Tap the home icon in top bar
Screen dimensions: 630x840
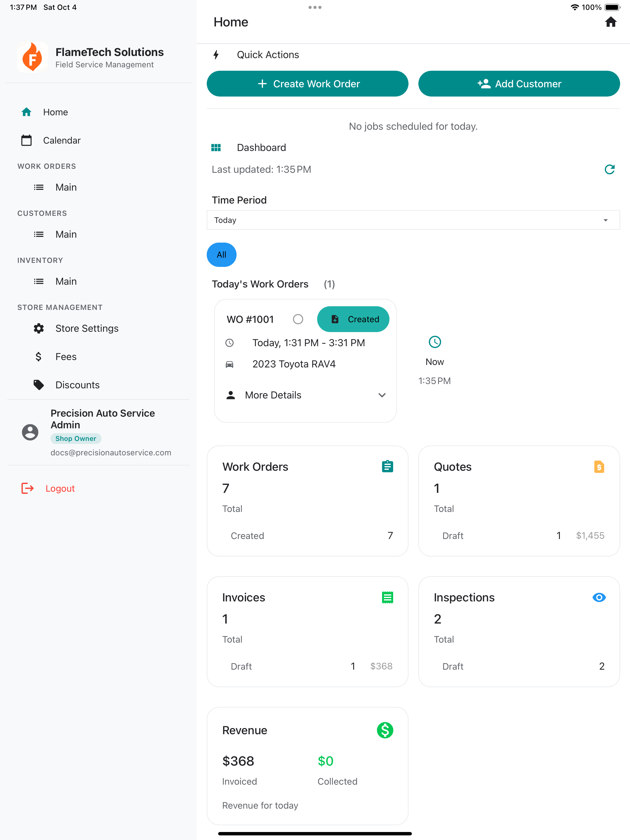tap(610, 22)
